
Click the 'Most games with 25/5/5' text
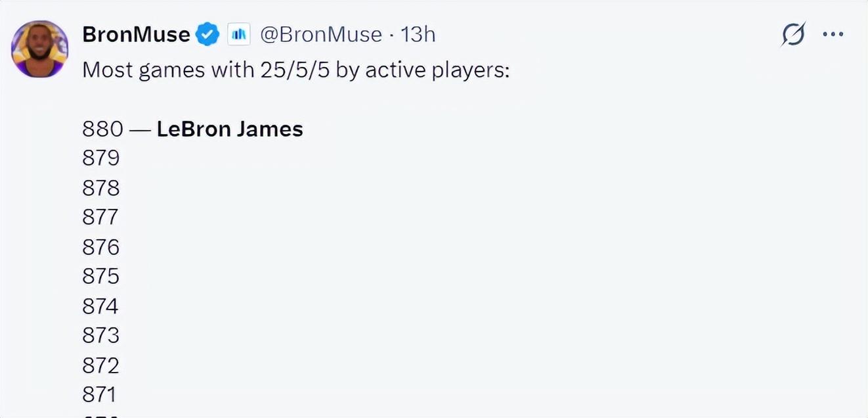pyautogui.click(x=295, y=70)
